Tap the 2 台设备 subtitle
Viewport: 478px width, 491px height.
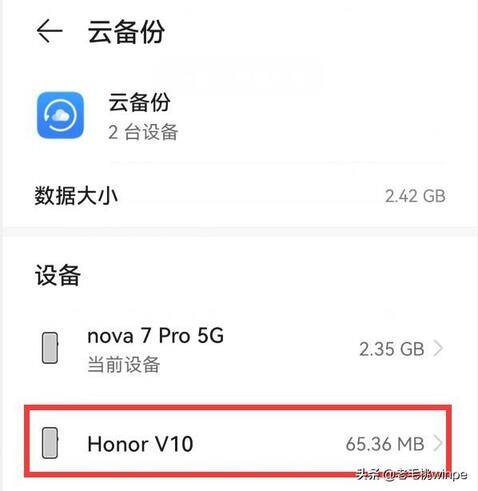point(143,132)
